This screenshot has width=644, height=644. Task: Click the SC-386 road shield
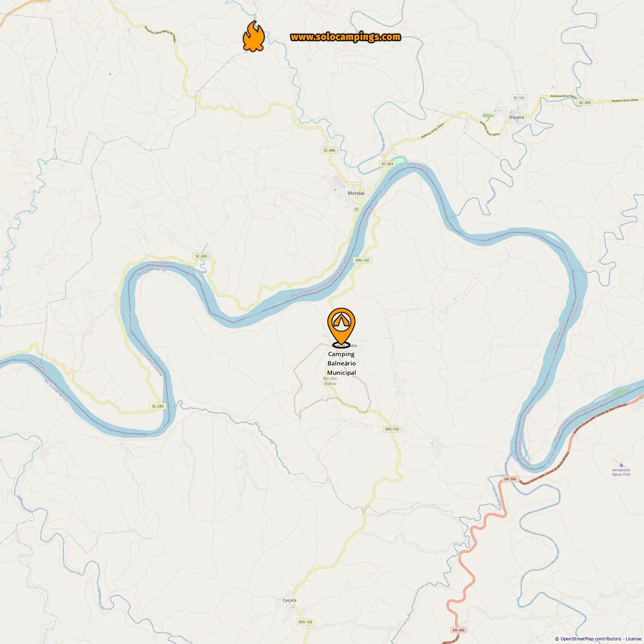pyautogui.click(x=329, y=150)
